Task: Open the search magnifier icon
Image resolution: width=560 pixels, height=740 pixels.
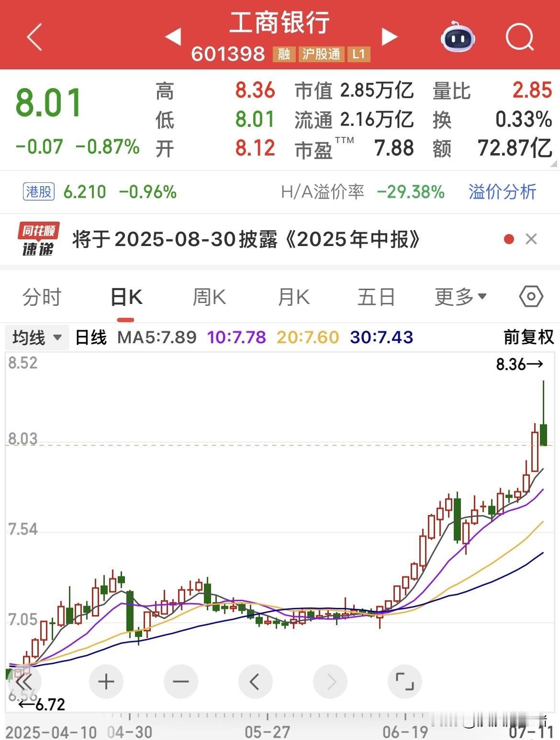Action: 520,36
